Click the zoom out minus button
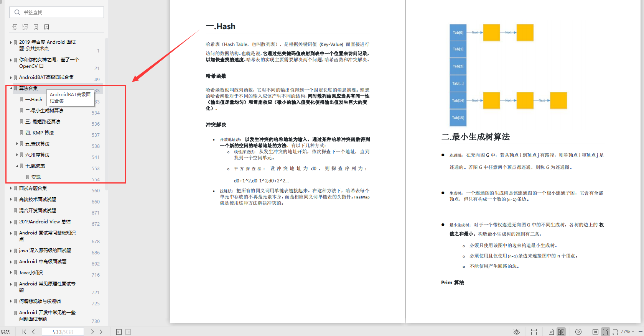This screenshot has height=336, width=644. coord(641,332)
